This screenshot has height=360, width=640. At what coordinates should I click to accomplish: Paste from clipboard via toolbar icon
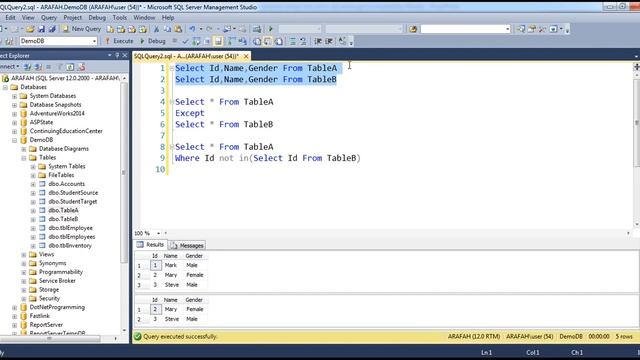tap(178, 29)
